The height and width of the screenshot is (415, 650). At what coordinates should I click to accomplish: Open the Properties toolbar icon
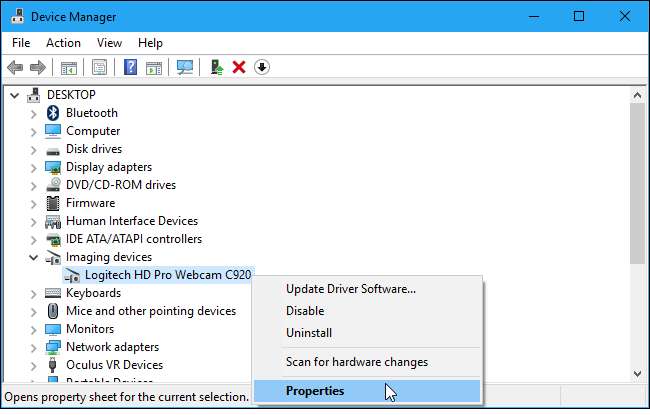tap(99, 67)
